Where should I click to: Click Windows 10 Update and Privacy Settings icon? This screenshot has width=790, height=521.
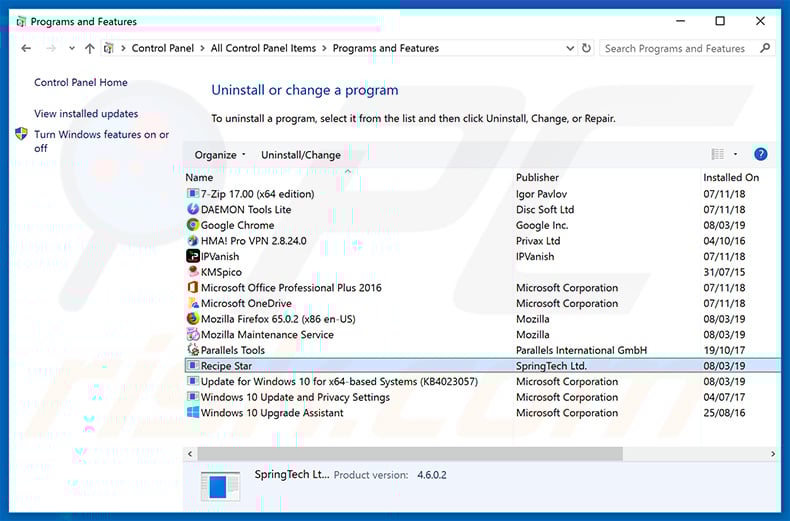click(x=193, y=397)
